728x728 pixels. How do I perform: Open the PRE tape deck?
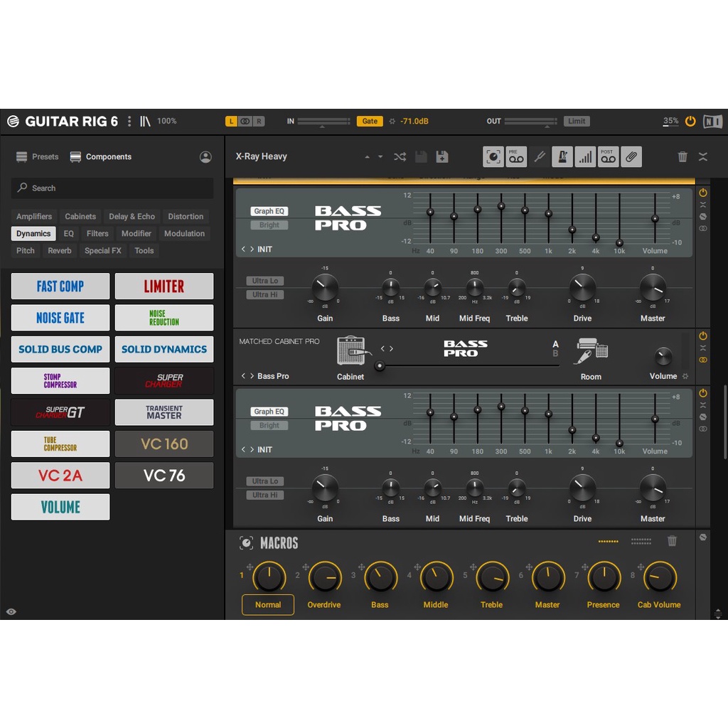click(516, 157)
